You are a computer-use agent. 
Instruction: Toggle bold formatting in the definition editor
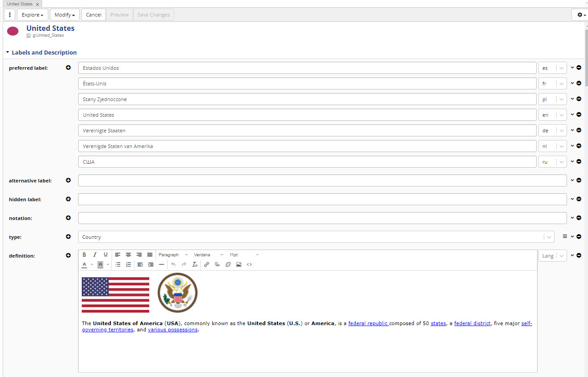(x=84, y=254)
